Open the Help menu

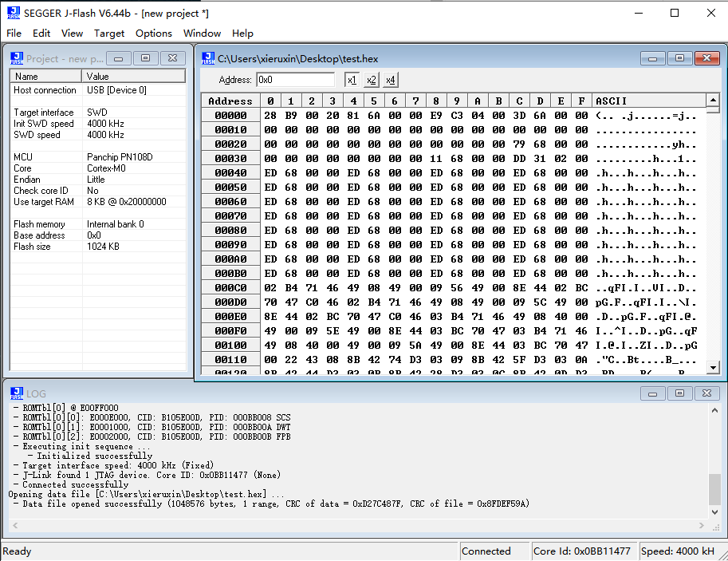pos(242,34)
